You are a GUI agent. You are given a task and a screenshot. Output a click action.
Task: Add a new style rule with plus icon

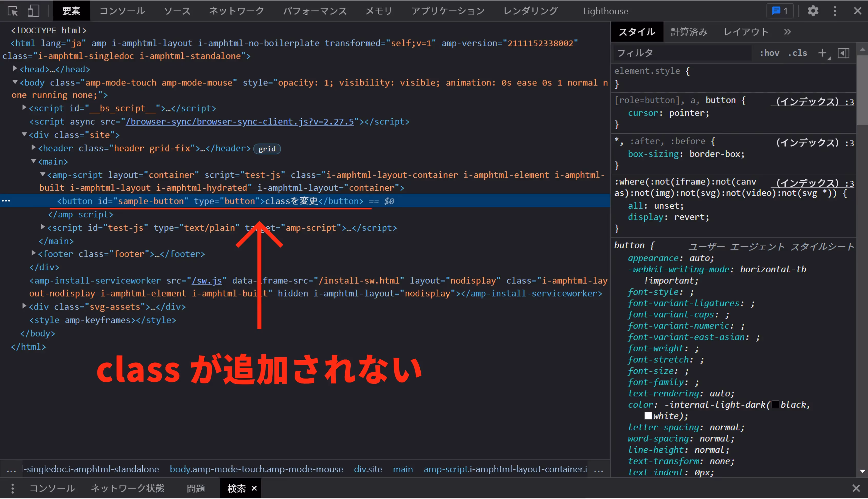point(822,53)
